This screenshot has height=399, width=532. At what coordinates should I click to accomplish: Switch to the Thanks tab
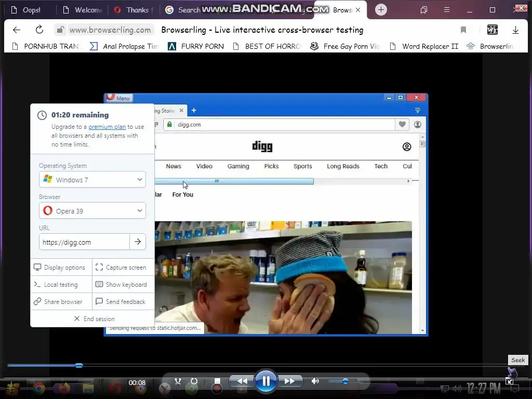tap(135, 10)
